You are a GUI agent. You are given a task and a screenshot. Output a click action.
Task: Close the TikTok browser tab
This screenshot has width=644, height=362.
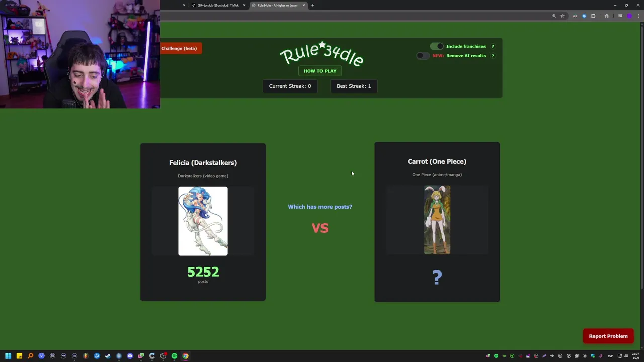(x=244, y=5)
